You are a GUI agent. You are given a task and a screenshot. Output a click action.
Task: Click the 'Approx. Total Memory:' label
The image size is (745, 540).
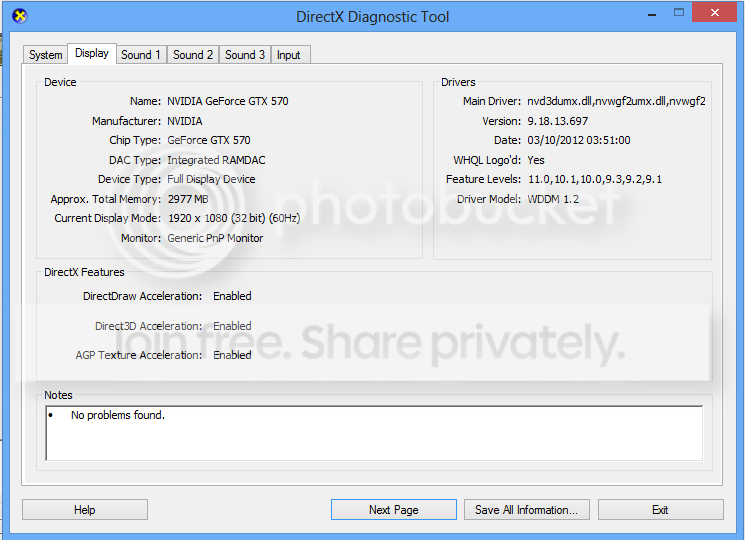coord(106,199)
